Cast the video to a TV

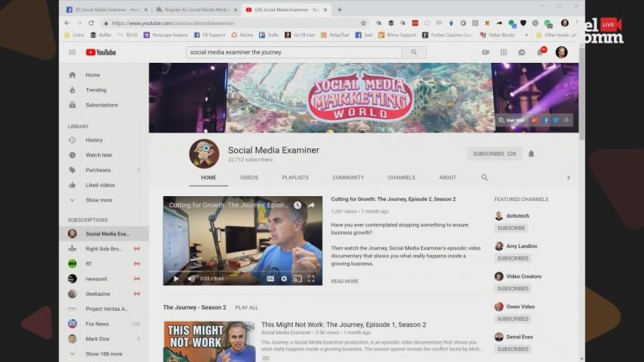click(298, 279)
